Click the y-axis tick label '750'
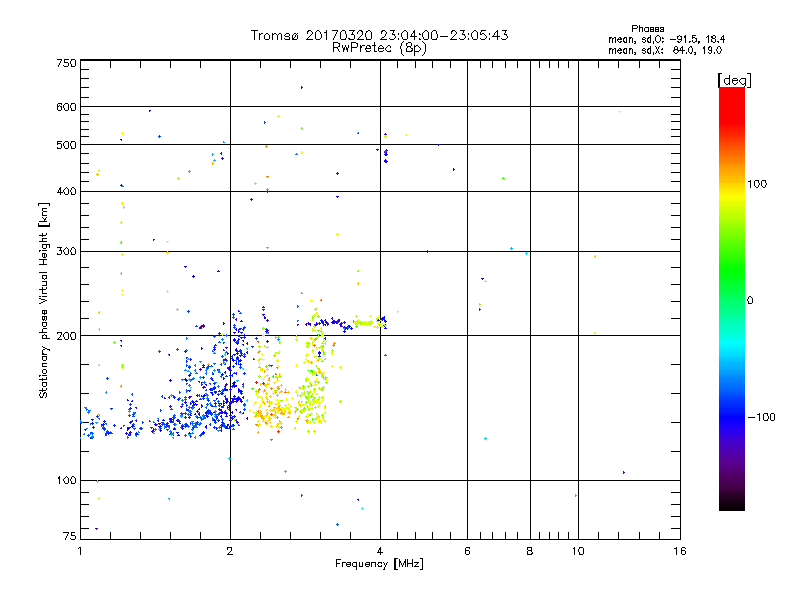This screenshot has width=800, height=600. [x=66, y=63]
